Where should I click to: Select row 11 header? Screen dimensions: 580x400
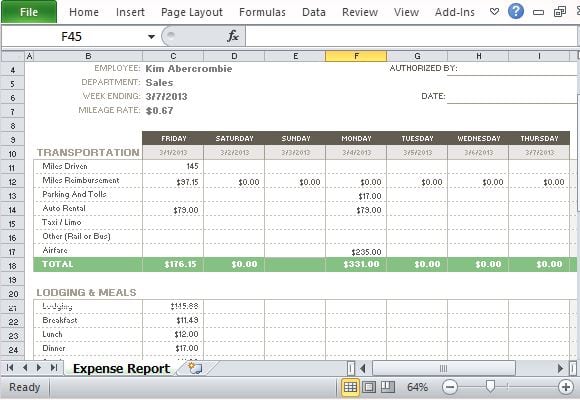pos(13,168)
